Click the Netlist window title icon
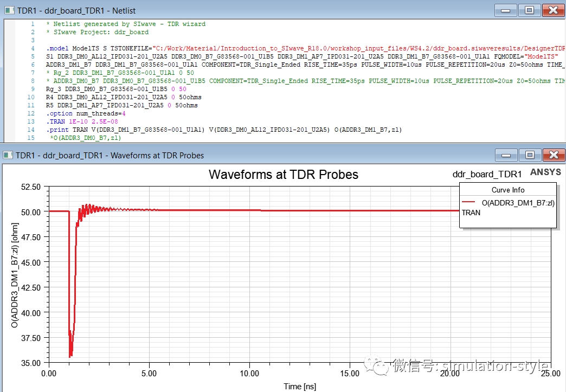 (x=9, y=10)
